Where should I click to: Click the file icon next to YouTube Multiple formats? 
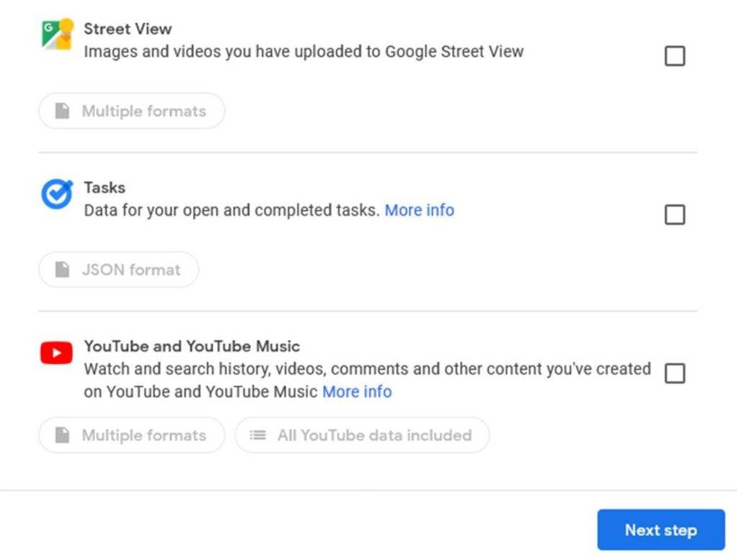coord(61,435)
